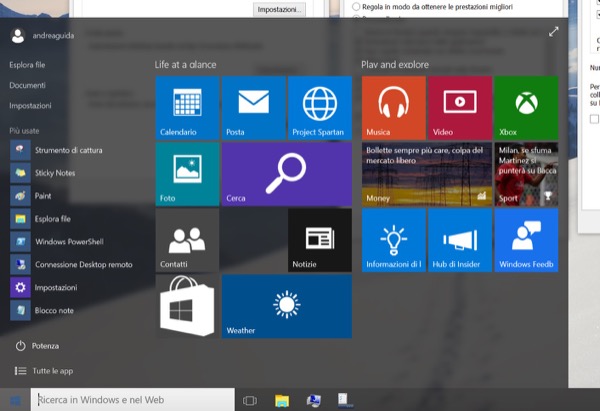Open the Contatti people tile

[188, 240]
